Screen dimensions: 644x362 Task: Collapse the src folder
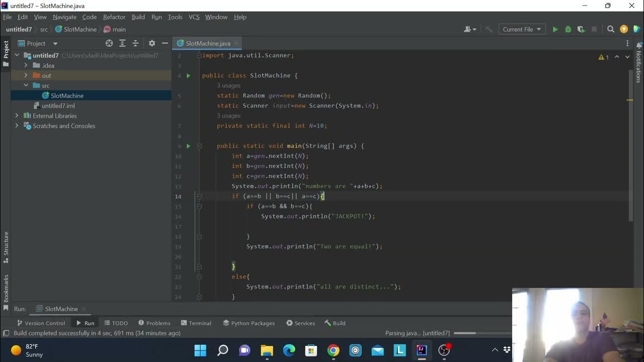point(26,85)
